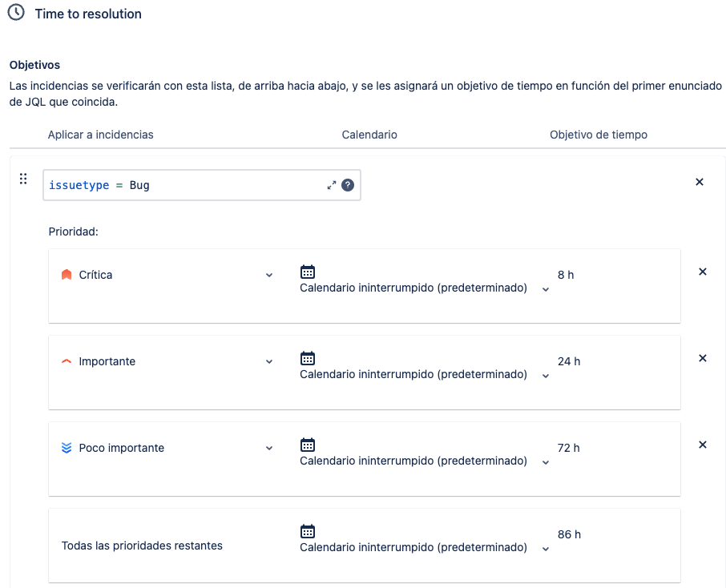This screenshot has height=588, width=726.
Task: Click the calendar icon in the Importante row
Action: coord(308,358)
